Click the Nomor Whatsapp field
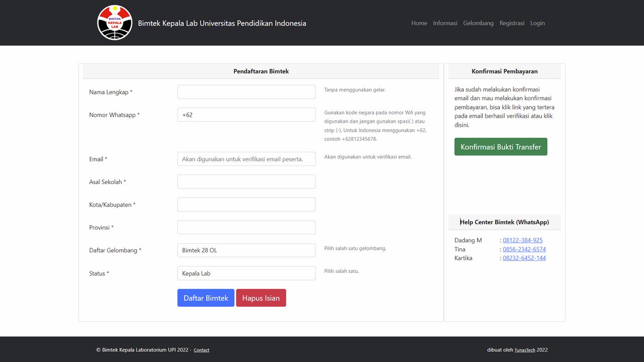The width and height of the screenshot is (644, 362). [246, 115]
